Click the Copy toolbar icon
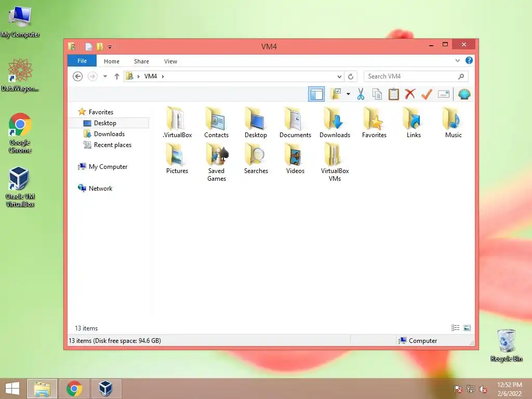 click(377, 95)
